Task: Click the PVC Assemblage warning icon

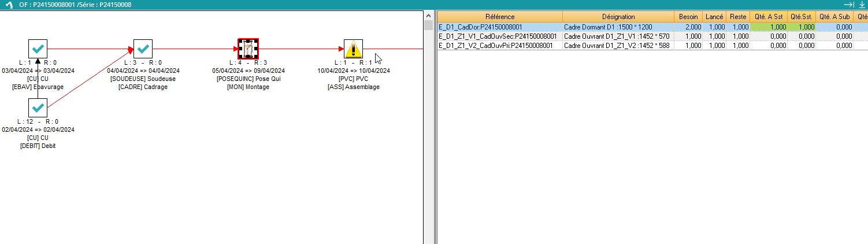Action: (x=353, y=49)
